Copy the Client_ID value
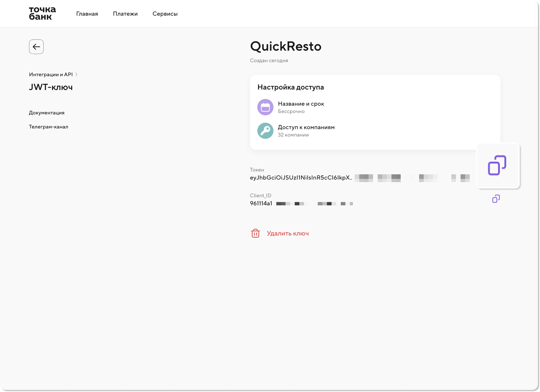540x392 pixels. pos(496,199)
